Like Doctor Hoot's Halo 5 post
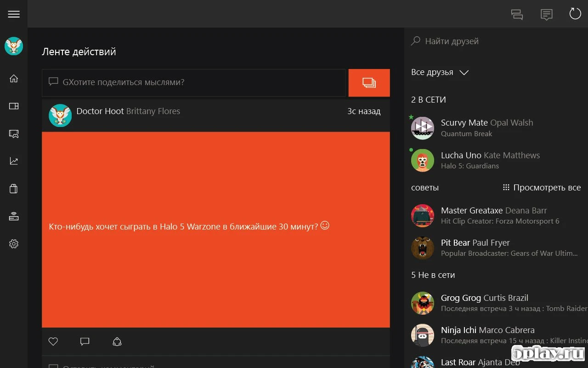 53,341
